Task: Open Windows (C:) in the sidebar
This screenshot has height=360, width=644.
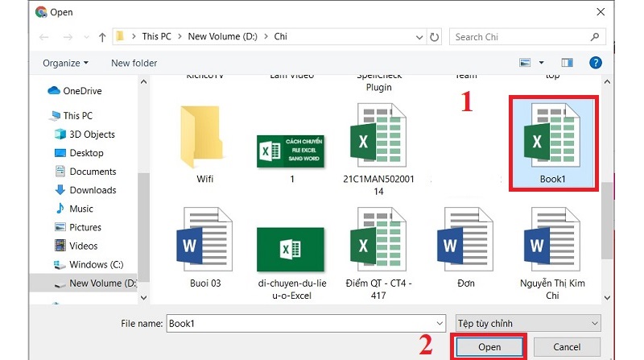Action: (89, 264)
